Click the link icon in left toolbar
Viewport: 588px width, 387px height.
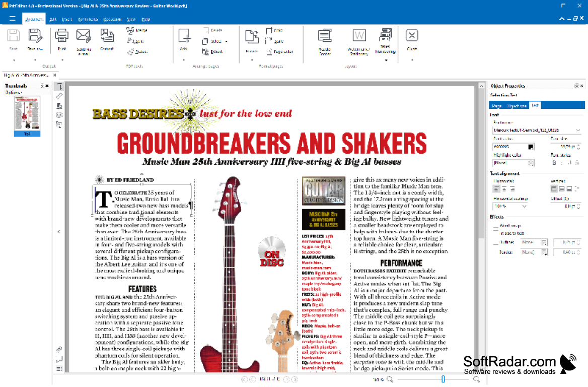click(x=59, y=350)
